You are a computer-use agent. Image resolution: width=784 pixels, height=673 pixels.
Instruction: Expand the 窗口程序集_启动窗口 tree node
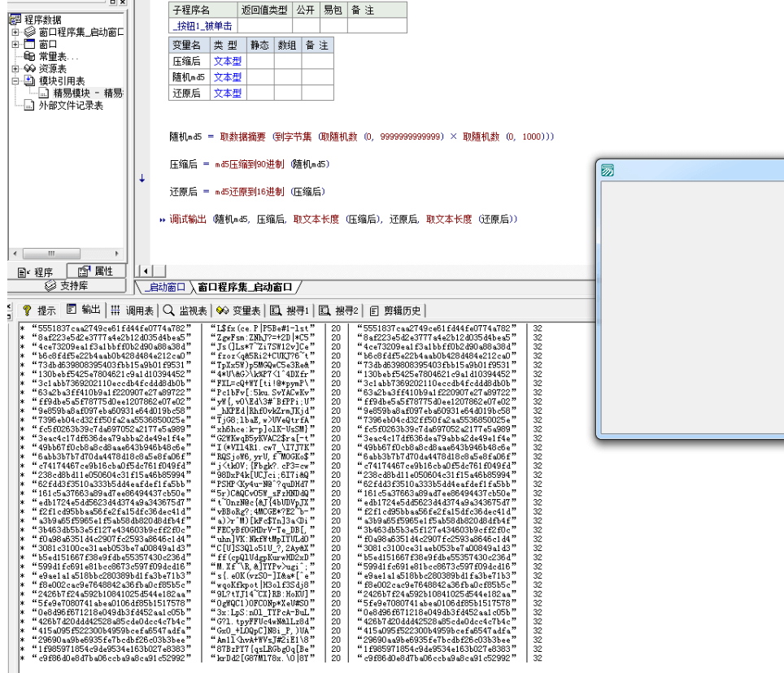15,32
